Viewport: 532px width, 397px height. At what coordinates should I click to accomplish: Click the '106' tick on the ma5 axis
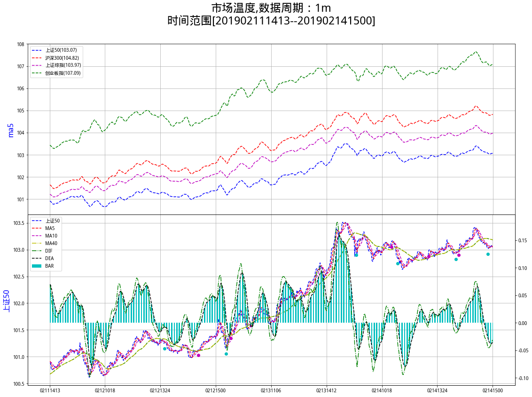[21, 88]
